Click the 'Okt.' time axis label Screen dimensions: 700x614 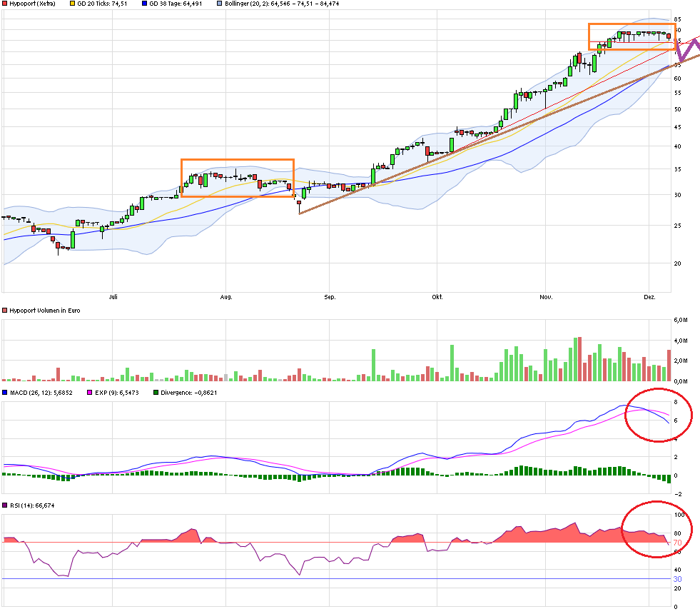click(437, 297)
